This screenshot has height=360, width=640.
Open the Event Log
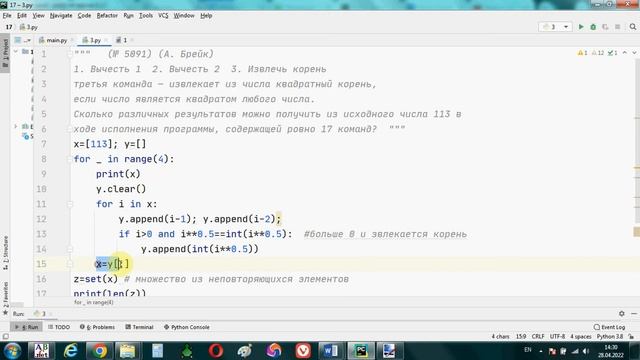tap(609, 327)
